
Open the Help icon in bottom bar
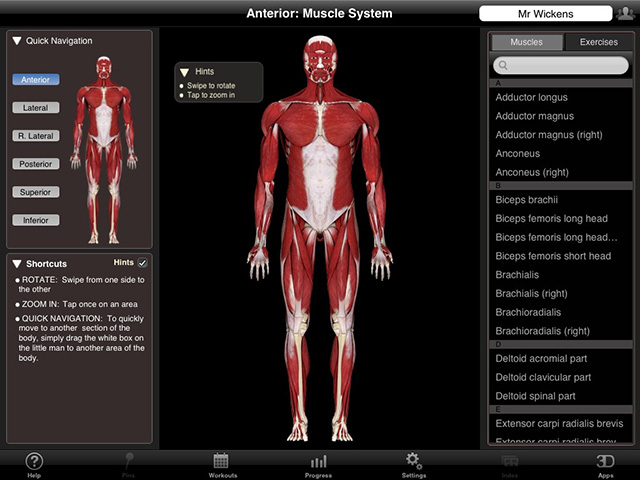tap(34, 463)
